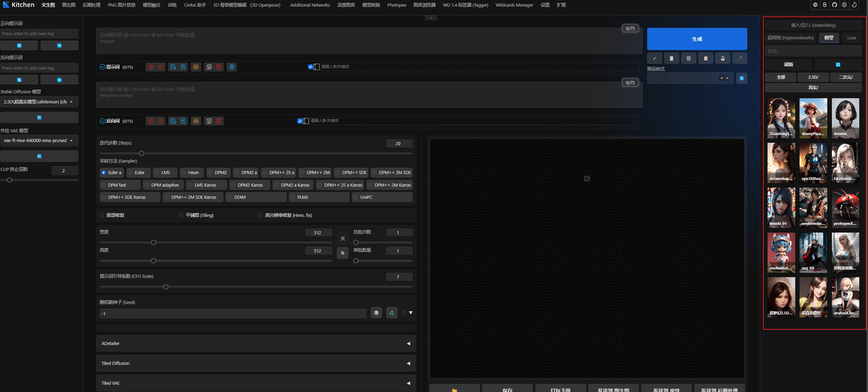The height and width of the screenshot is (392, 868).
Task: Click the ChatGPT icon in the prompt toolbar
Action: pos(232,67)
